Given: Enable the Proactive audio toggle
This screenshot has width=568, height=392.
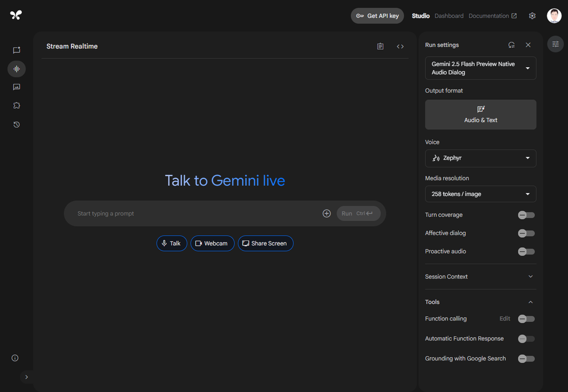Looking at the screenshot, I should click(526, 252).
